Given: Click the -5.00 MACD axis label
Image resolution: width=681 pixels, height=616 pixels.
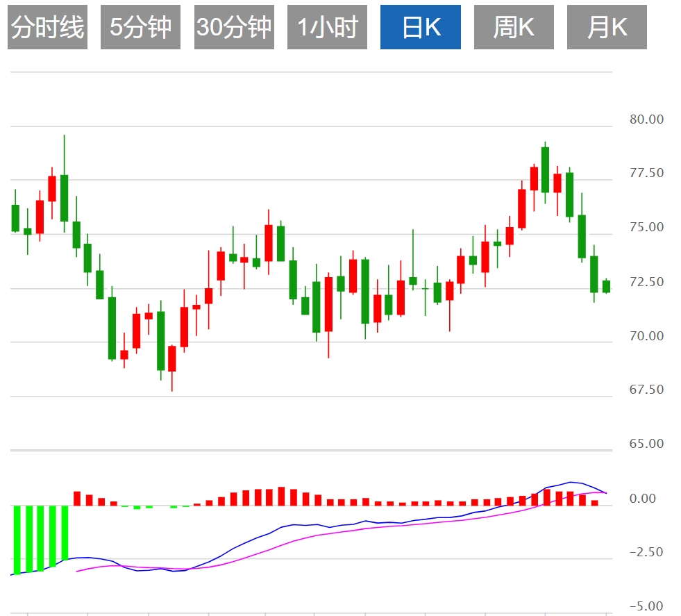Looking at the screenshot, I should pos(646,606).
